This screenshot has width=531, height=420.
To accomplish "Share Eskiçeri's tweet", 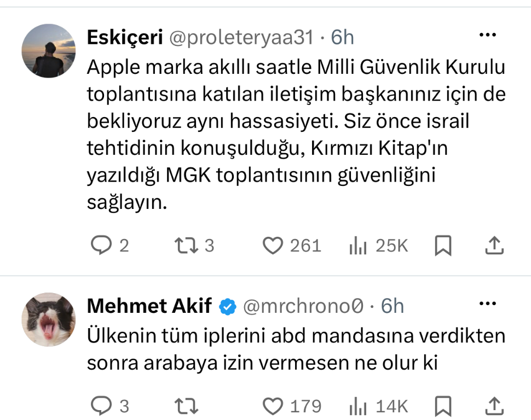I will [x=494, y=245].
